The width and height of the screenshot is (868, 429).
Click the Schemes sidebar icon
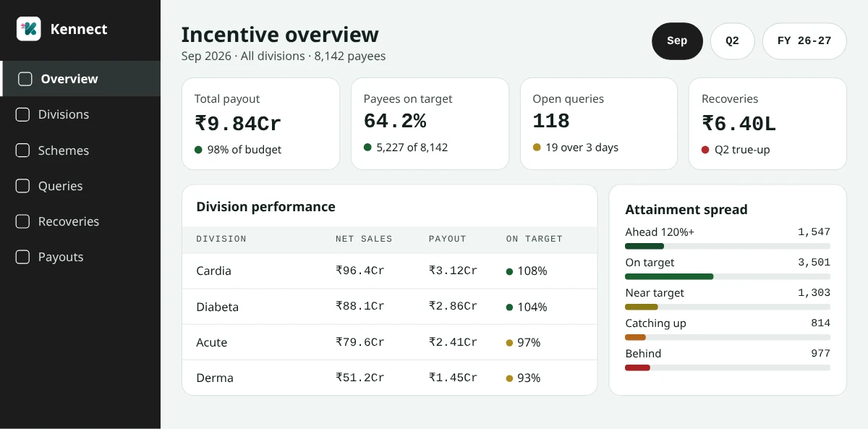click(22, 150)
